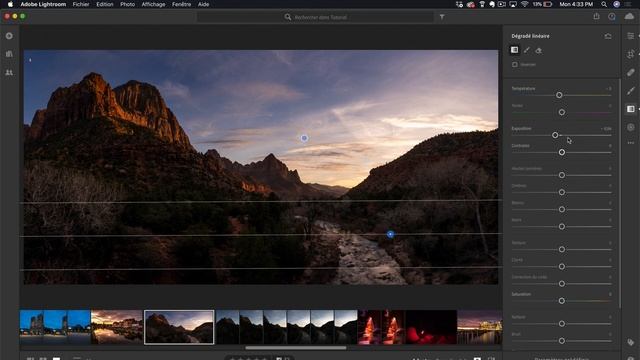
Task: Click the cloud sync status icon
Action: tap(629, 16)
